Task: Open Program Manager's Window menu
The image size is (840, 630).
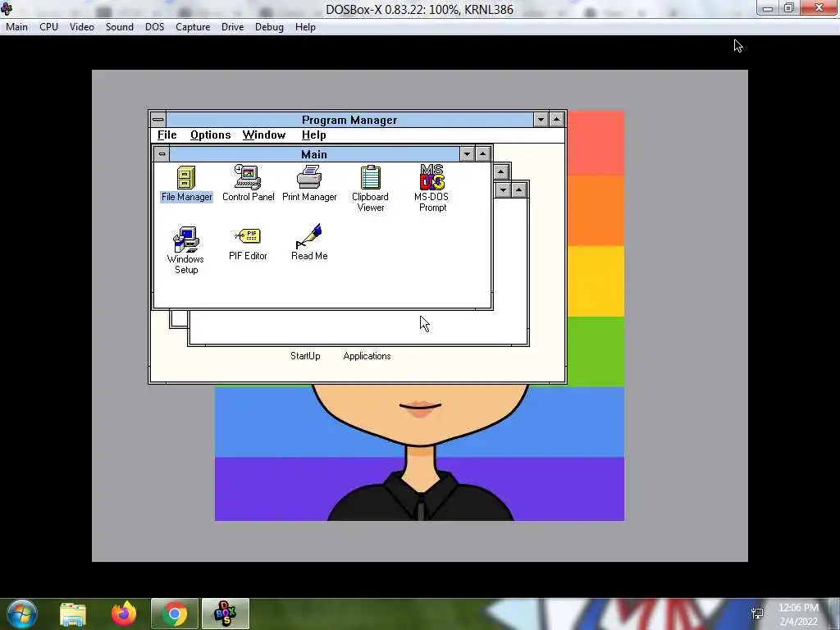Action: point(264,135)
